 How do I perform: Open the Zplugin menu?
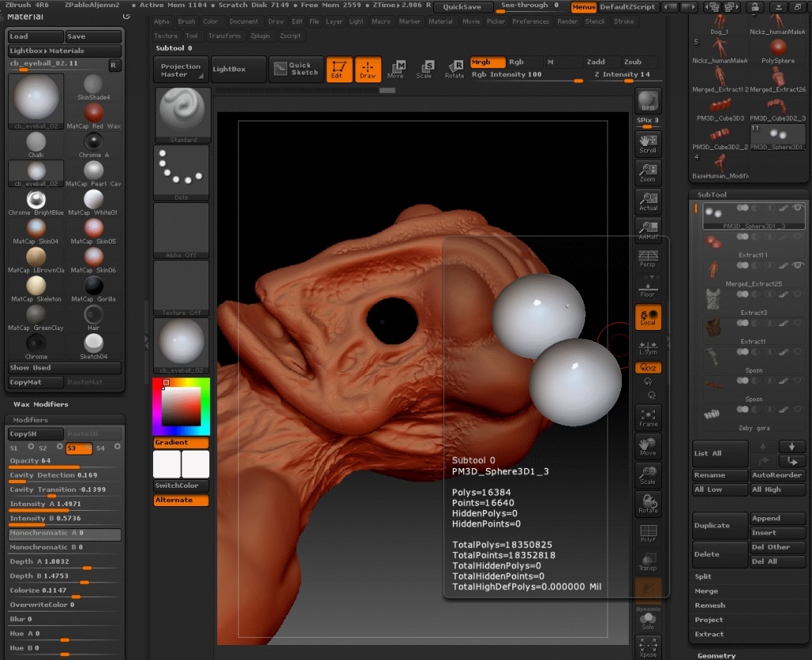(259, 36)
